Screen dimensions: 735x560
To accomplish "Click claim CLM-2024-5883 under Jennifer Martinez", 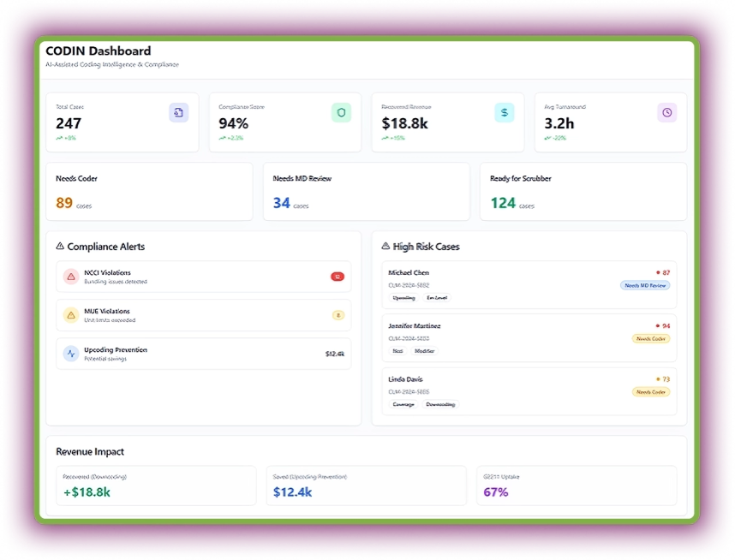I will pyautogui.click(x=411, y=338).
